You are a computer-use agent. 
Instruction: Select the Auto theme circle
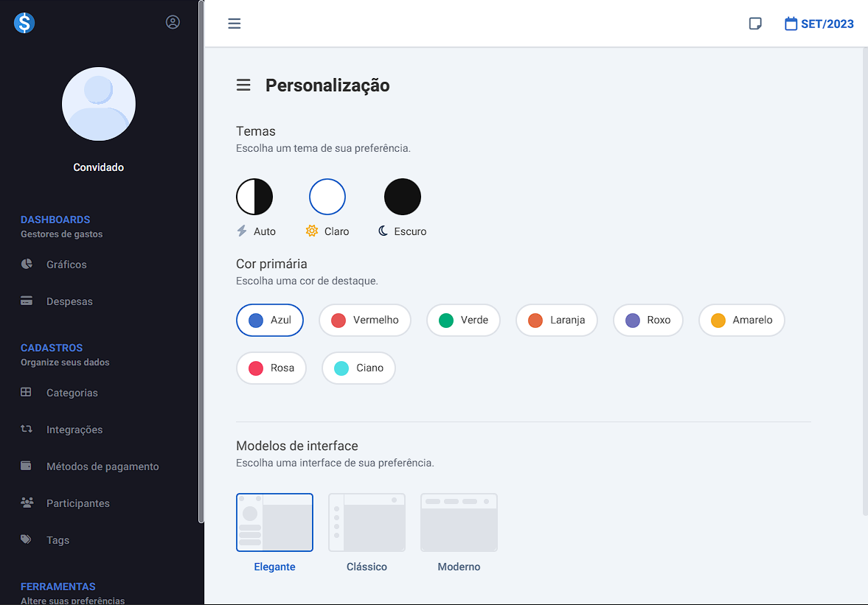(254, 197)
